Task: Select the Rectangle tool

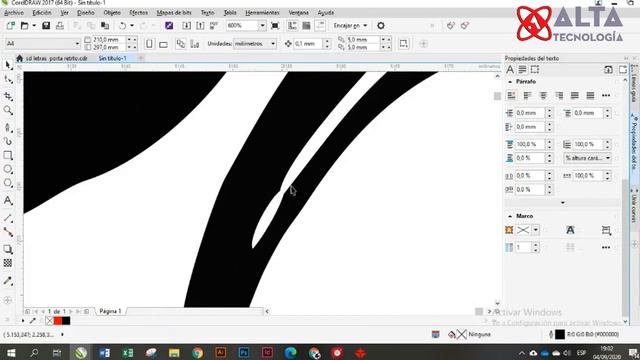Action: [8, 156]
